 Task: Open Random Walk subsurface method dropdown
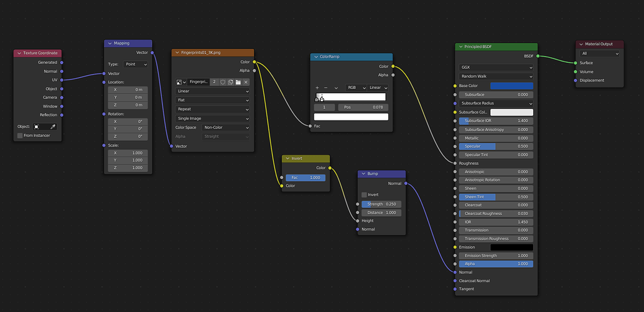(496, 76)
